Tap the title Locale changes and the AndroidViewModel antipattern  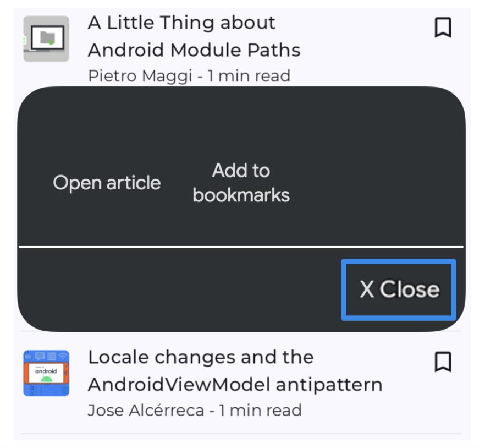(235, 370)
